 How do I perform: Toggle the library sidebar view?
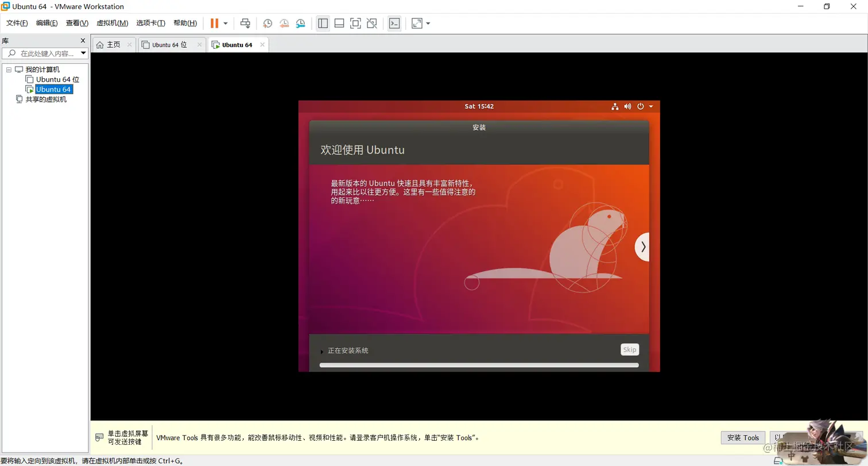(323, 23)
